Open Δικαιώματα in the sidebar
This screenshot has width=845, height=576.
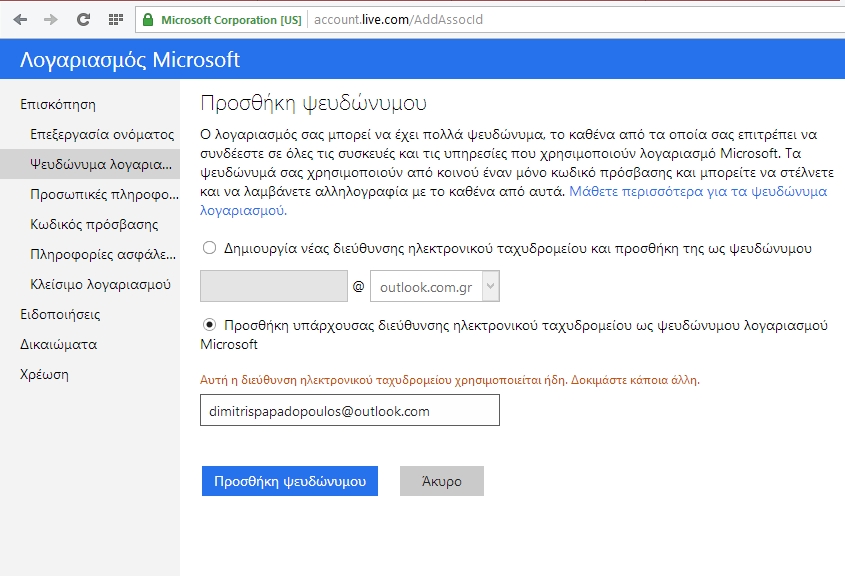[x=58, y=344]
